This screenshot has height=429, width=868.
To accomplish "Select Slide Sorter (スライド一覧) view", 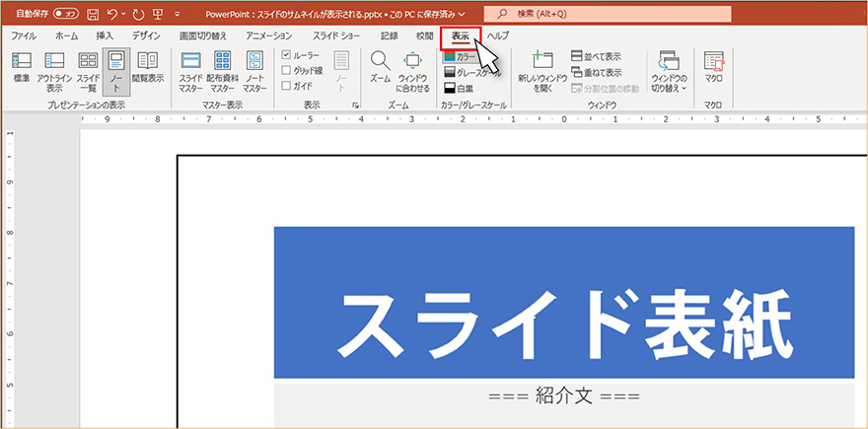I will (88, 68).
